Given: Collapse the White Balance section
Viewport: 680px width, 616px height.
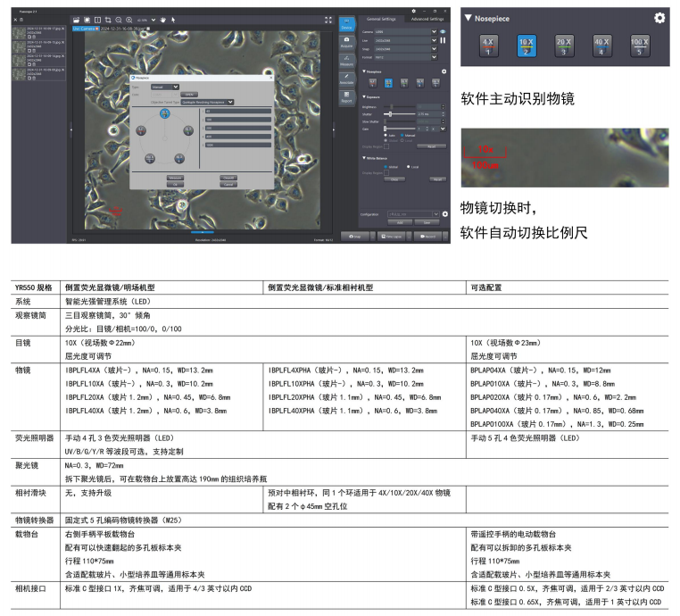Looking at the screenshot, I should point(364,158).
